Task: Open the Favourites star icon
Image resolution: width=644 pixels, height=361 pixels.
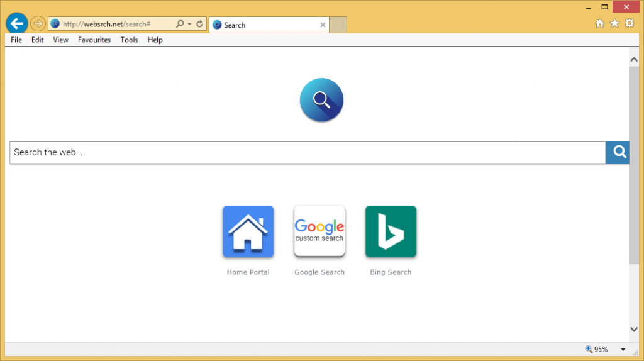Action: [614, 23]
